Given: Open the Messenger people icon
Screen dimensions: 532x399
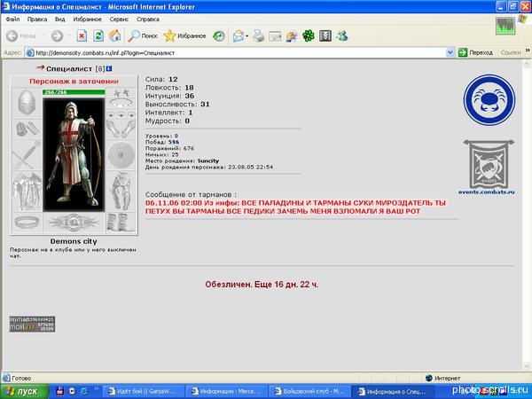Looking at the screenshot, I should click(x=342, y=35).
